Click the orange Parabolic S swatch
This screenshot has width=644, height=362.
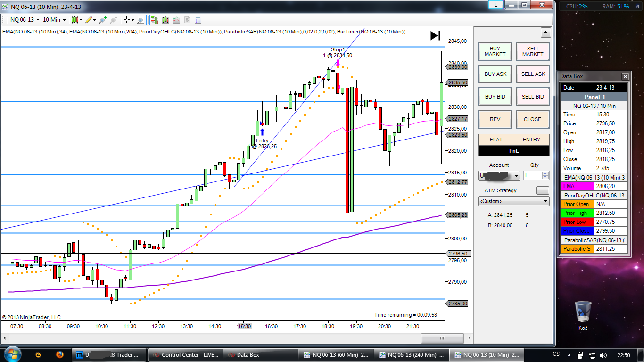tap(576, 249)
